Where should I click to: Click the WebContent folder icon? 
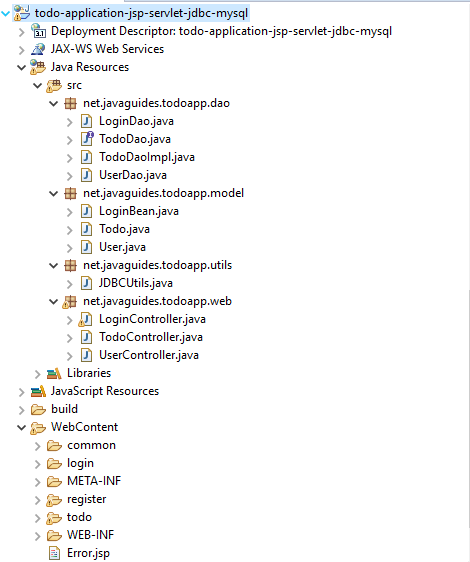[x=38, y=428]
